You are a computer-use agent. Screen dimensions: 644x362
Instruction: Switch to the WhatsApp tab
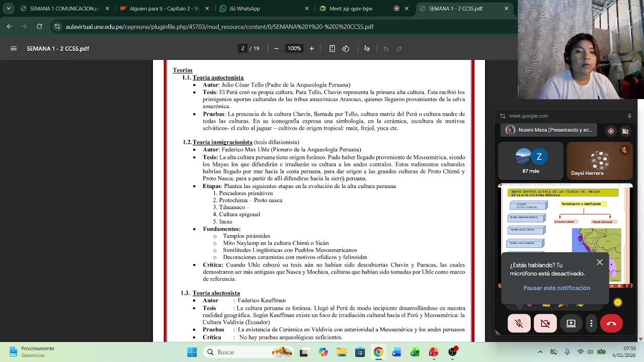point(264,9)
